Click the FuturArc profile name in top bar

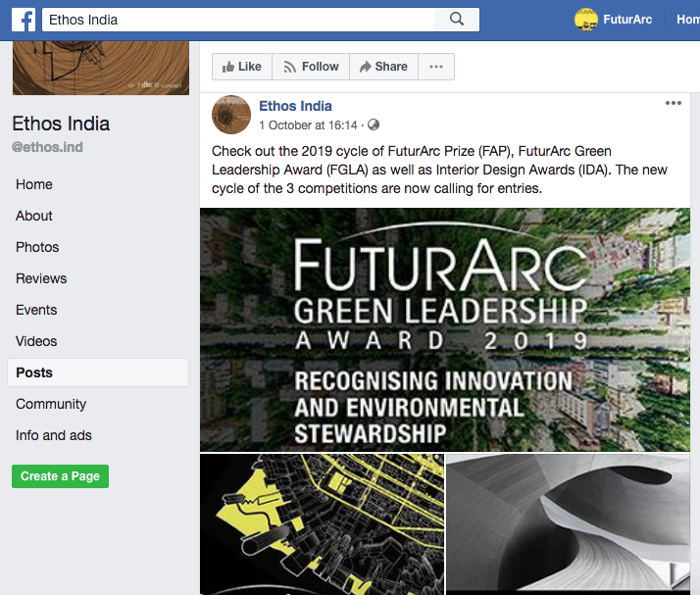627,20
